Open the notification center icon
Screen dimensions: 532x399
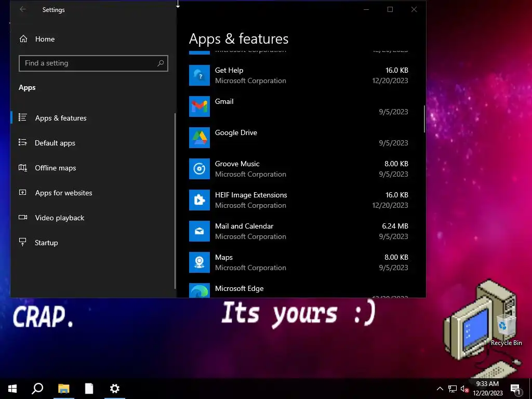[x=515, y=389]
